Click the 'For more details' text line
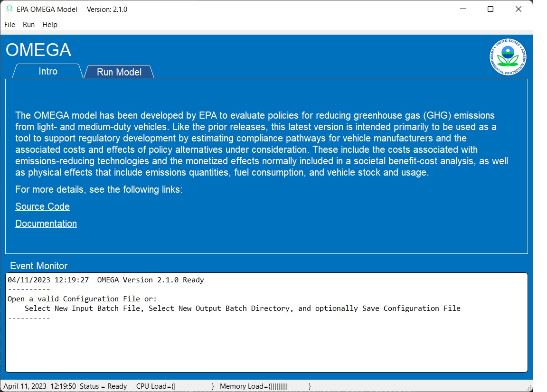 click(x=99, y=189)
